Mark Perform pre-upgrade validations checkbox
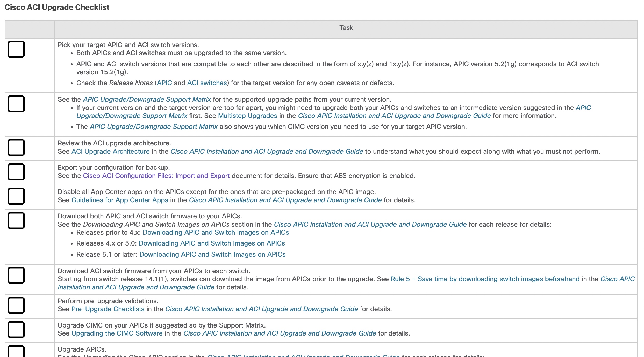 pos(16,305)
